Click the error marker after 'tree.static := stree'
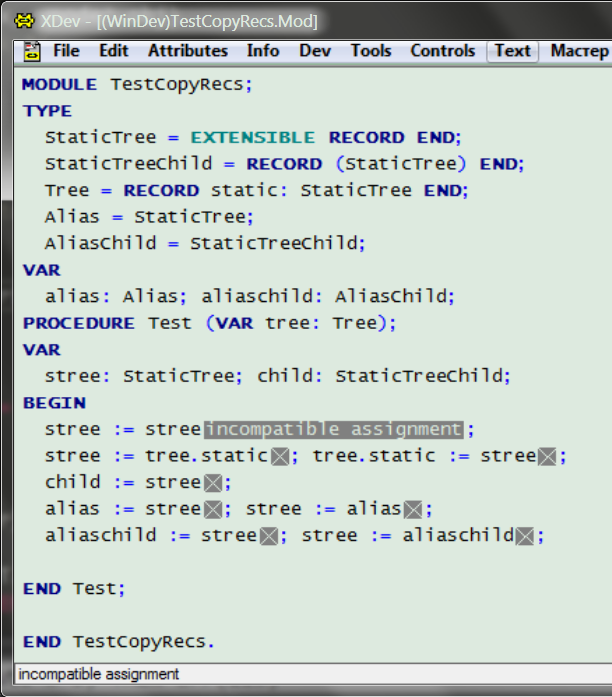This screenshot has width=612, height=697. [x=547, y=457]
